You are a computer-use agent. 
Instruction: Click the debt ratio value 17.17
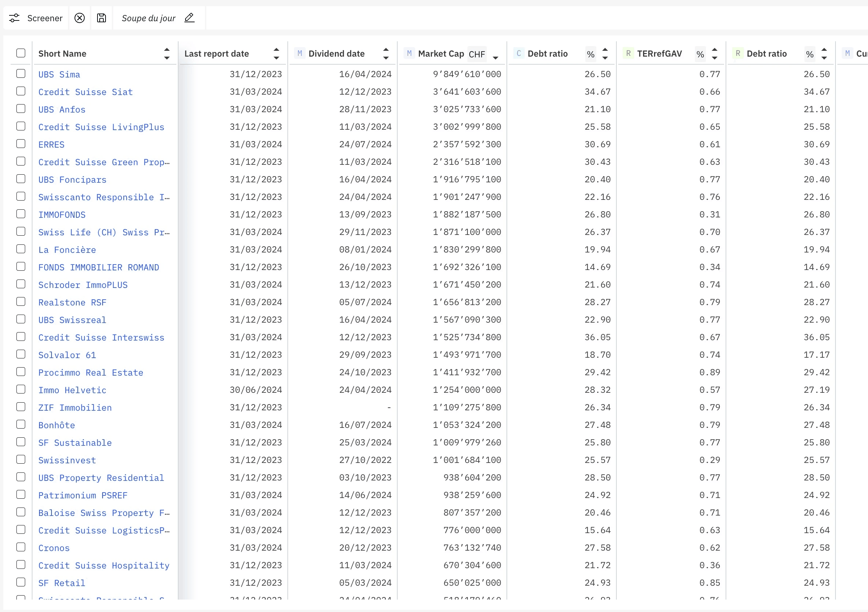click(x=817, y=355)
